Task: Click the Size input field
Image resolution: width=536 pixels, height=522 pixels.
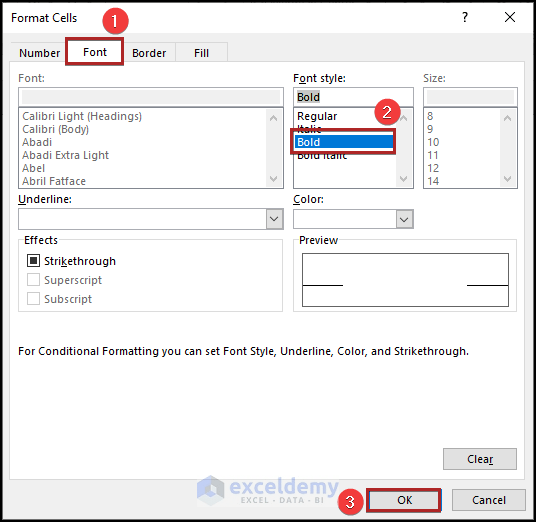Action: 470,97
